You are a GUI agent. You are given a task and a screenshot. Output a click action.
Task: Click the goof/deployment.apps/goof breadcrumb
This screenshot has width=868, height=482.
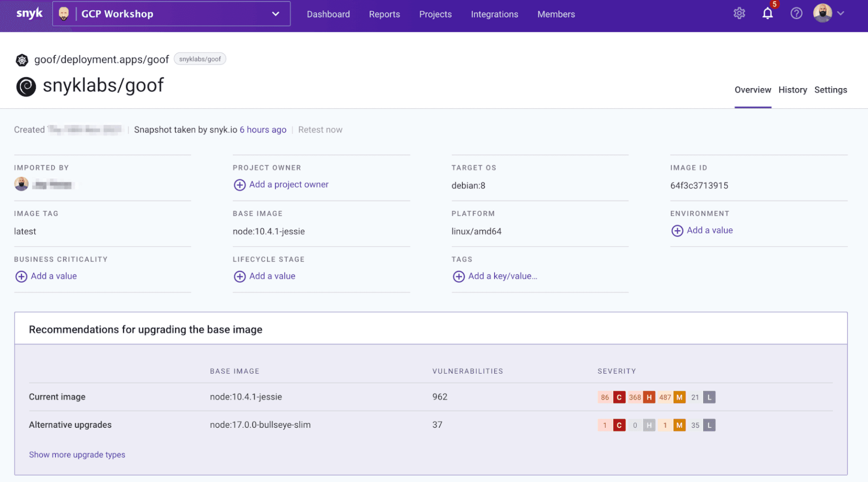(x=102, y=60)
